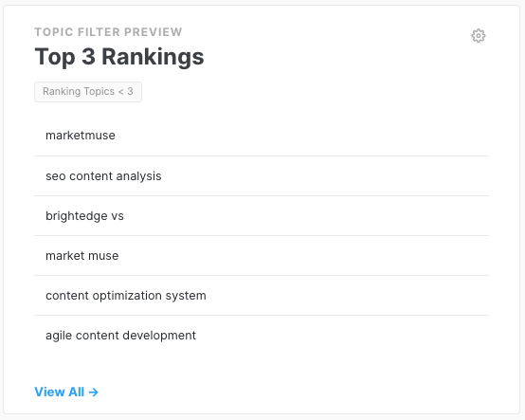The width and height of the screenshot is (525, 420).
Task: Choose the market muse topic entry
Action: click(262, 256)
